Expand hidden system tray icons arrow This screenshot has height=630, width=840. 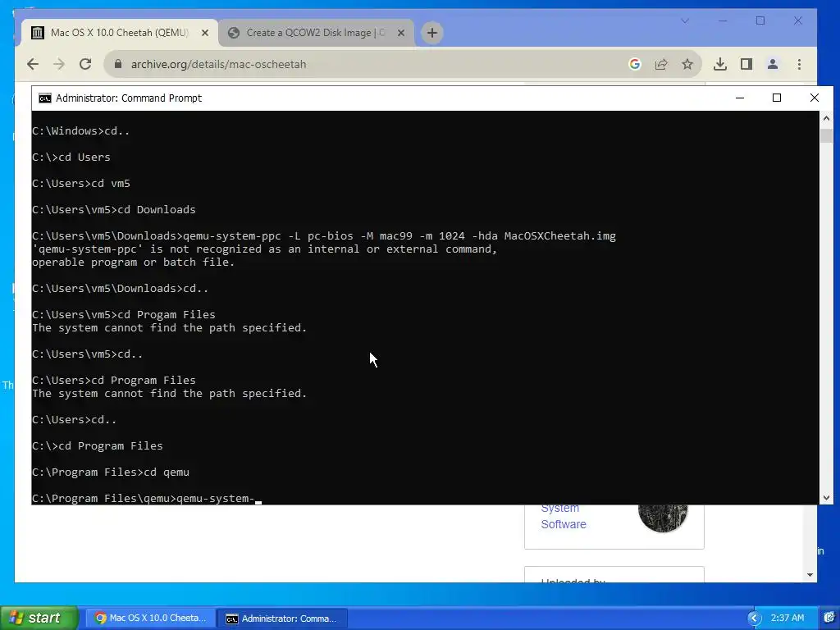pos(755,619)
